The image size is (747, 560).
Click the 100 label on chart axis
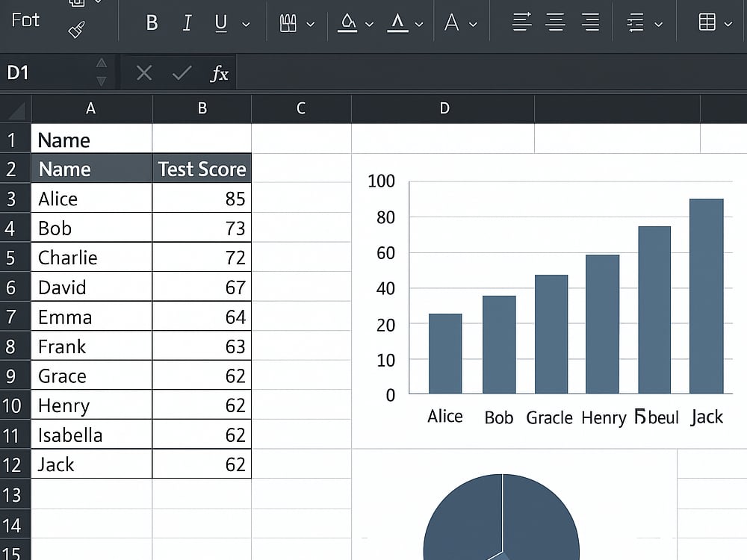click(x=381, y=181)
